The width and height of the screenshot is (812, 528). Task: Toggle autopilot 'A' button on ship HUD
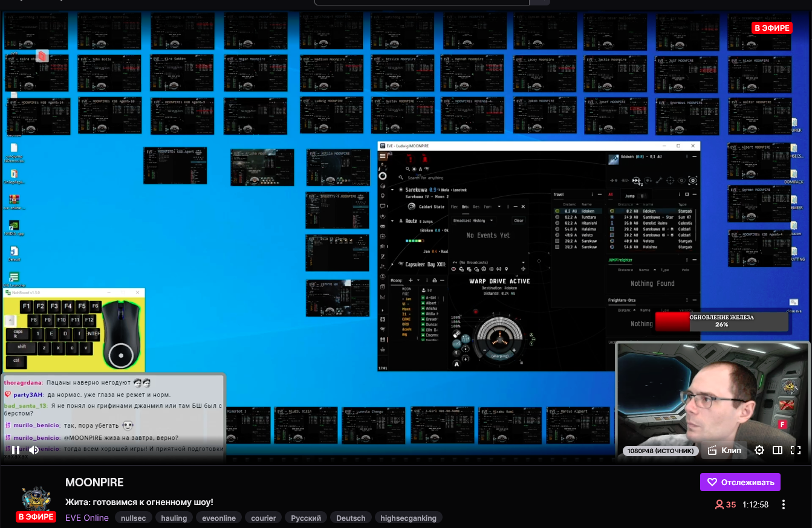(x=456, y=364)
